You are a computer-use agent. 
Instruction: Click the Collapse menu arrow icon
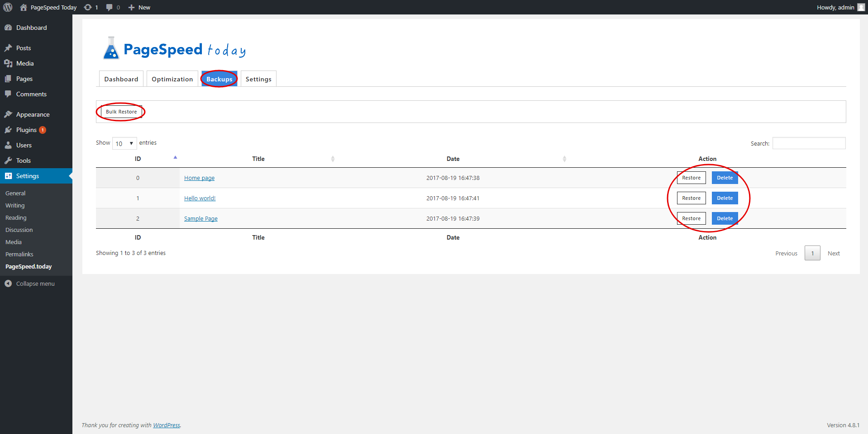(8, 283)
